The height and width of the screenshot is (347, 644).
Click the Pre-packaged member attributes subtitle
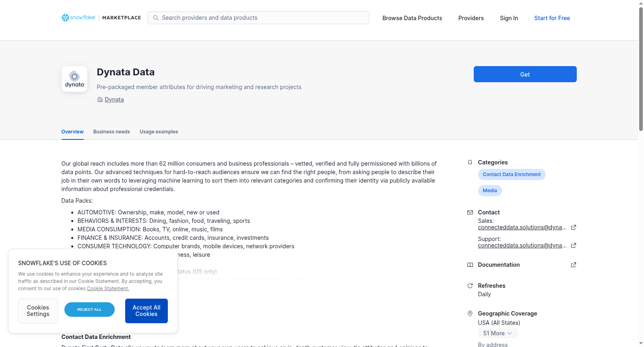(199, 87)
